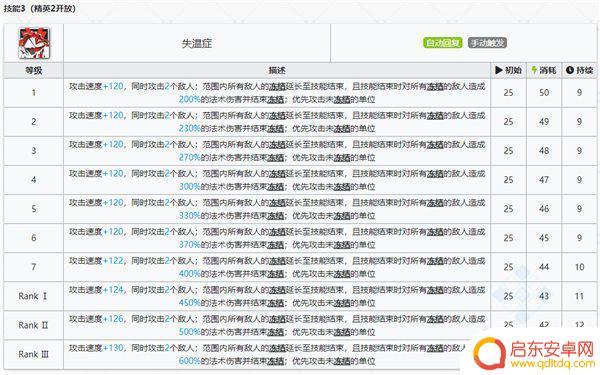
Task: Click the gray 手动触发 tag
Action: (x=487, y=43)
